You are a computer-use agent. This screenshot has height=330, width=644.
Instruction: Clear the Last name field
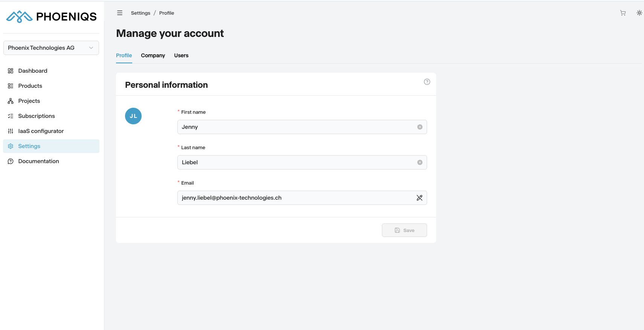click(x=420, y=162)
